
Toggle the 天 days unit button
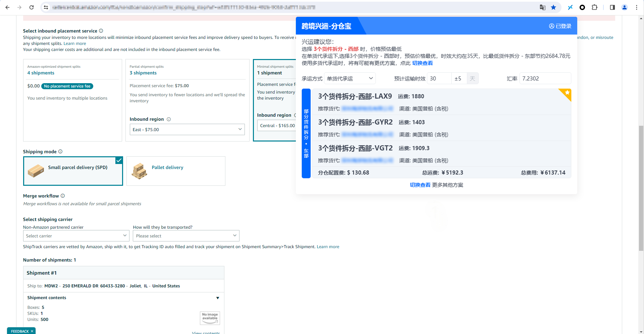tap(472, 78)
